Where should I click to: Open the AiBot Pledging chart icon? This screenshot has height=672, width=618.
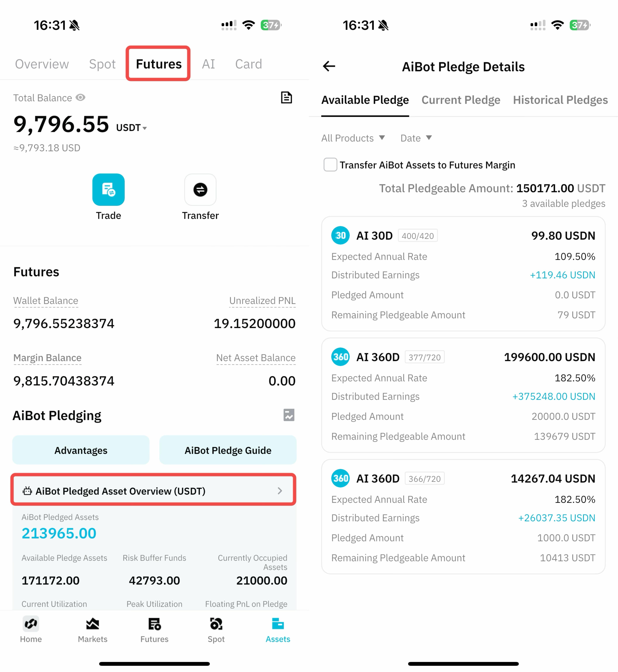click(x=289, y=415)
